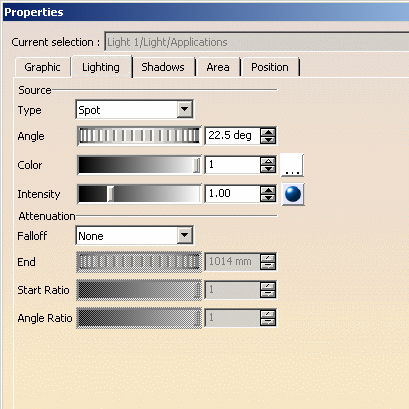The image size is (409, 409).
Task: Open the Area tab
Action: tap(218, 67)
